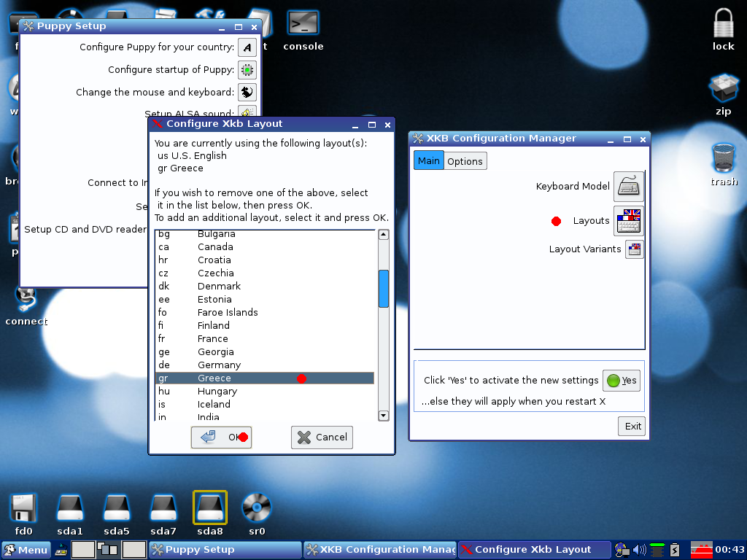The height and width of the screenshot is (560, 747).
Task: Select Faroe Islands in the layout list
Action: tap(265, 312)
